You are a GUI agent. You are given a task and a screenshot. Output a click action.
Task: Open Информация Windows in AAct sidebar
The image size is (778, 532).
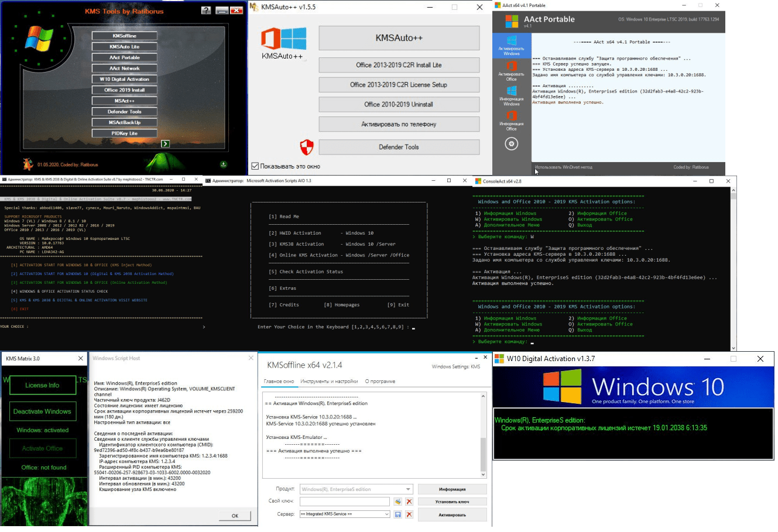(511, 96)
